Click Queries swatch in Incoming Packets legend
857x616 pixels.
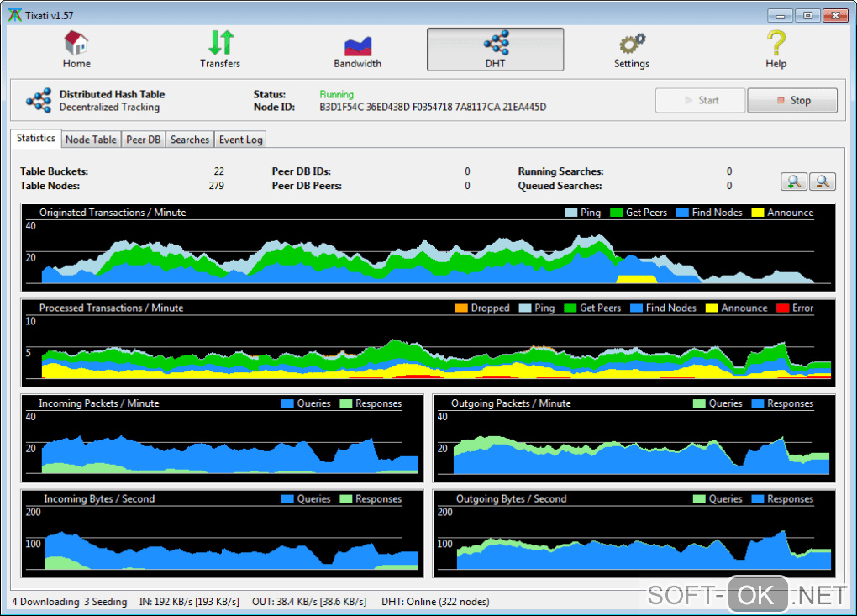[x=287, y=404]
